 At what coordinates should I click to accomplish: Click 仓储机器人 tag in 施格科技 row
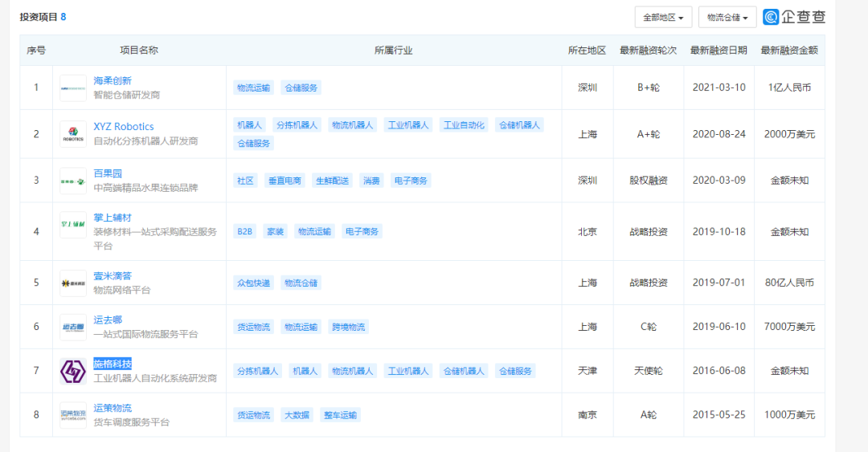[464, 371]
